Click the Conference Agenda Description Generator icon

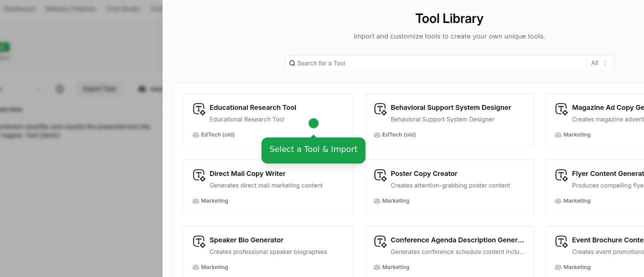pos(380,241)
